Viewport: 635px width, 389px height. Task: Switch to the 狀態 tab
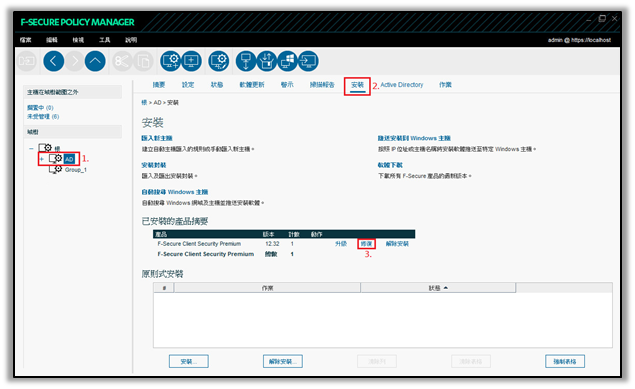coord(217,85)
